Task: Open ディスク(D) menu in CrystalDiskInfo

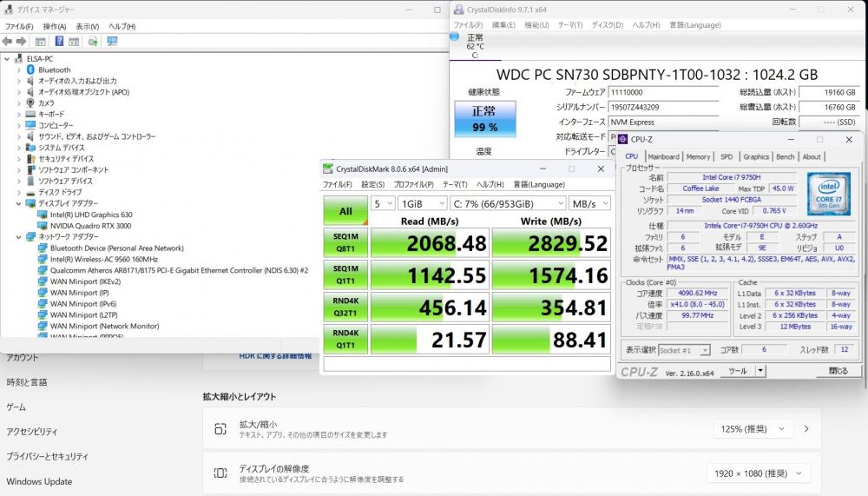Action: point(608,25)
